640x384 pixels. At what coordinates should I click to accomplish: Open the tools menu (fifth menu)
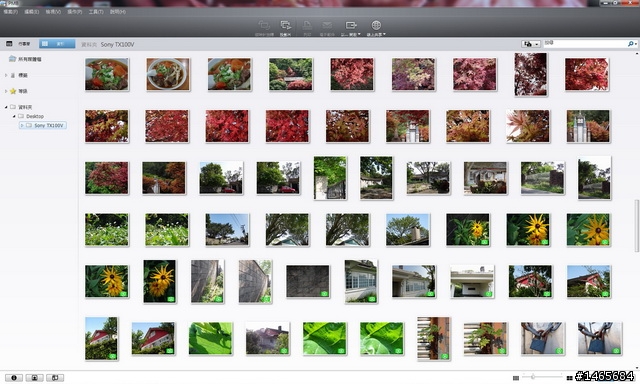click(x=96, y=12)
